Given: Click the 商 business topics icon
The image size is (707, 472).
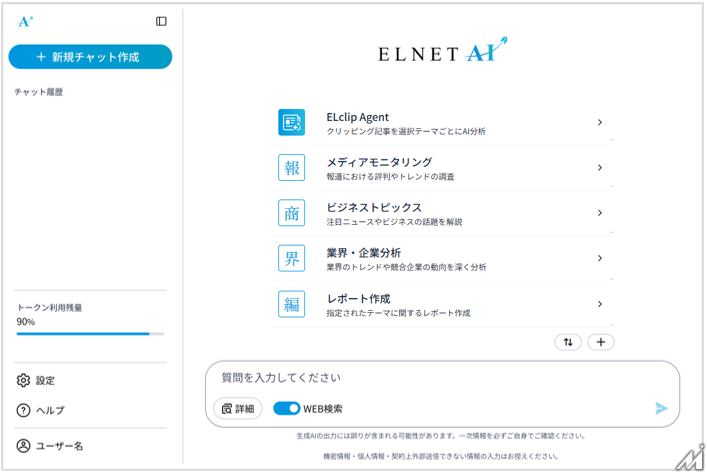Looking at the screenshot, I should pyautogui.click(x=291, y=213).
